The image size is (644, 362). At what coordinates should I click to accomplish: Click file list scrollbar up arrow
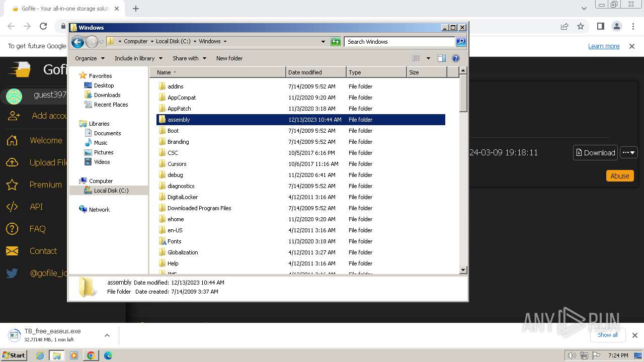463,71
